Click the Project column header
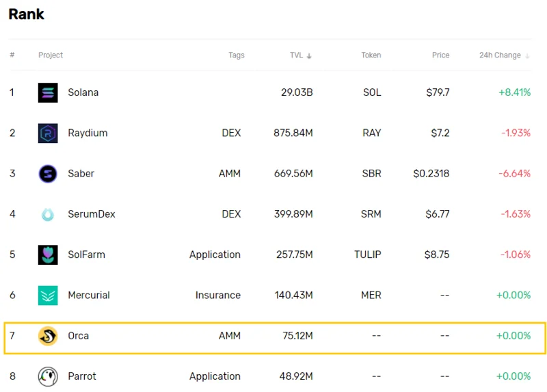547x392 pixels. pos(51,55)
